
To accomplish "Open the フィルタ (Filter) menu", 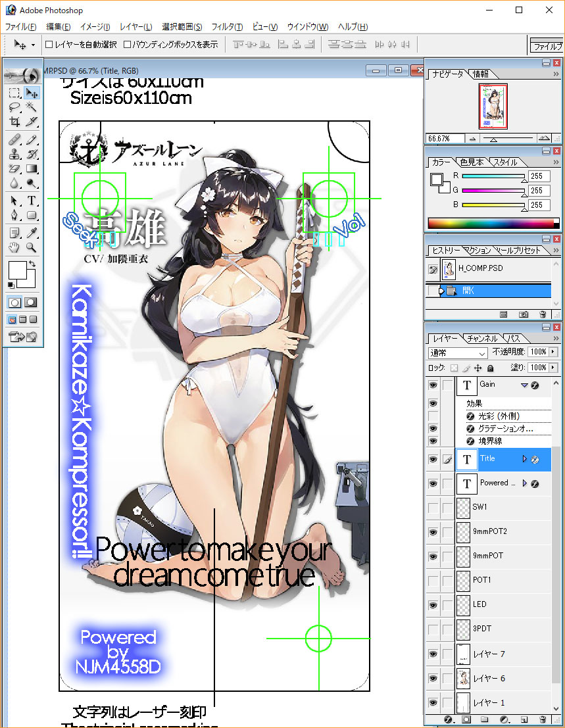I will click(227, 27).
